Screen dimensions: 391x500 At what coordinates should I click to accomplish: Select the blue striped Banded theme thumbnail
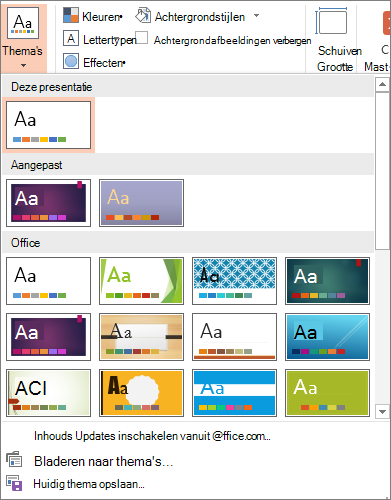[234, 393]
